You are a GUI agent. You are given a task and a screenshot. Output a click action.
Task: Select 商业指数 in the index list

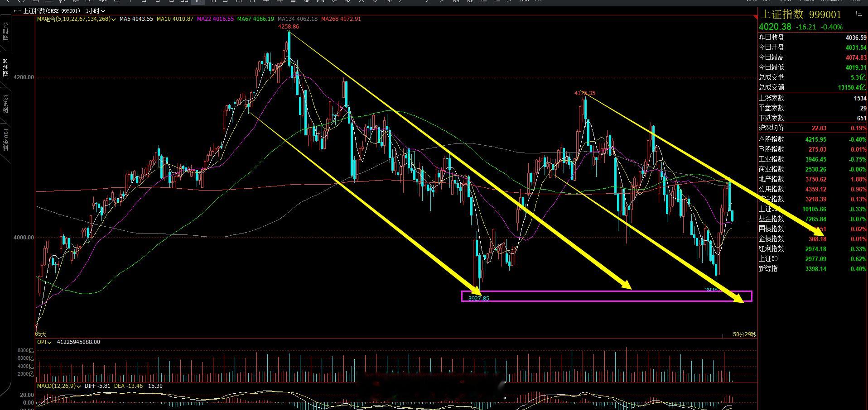[813, 169]
